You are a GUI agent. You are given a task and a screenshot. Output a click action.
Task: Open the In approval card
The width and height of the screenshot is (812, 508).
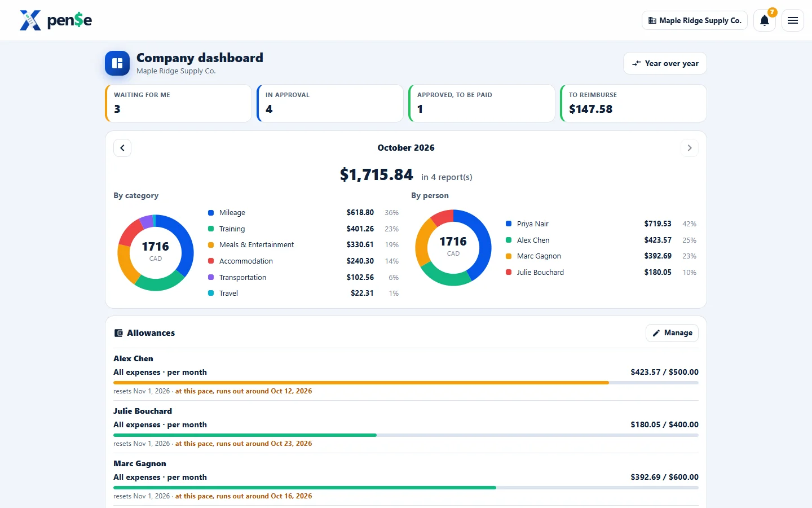[x=330, y=103]
